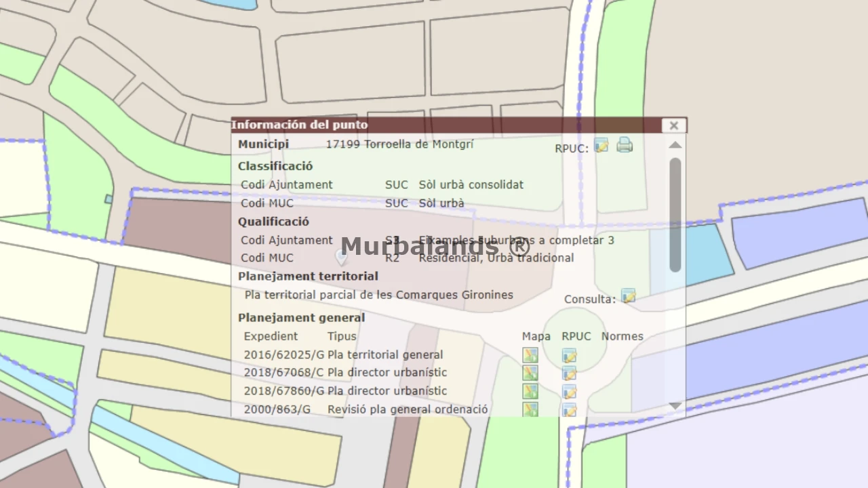Click the scroll up arrow in popup
The width and height of the screenshot is (868, 488).
(675, 145)
